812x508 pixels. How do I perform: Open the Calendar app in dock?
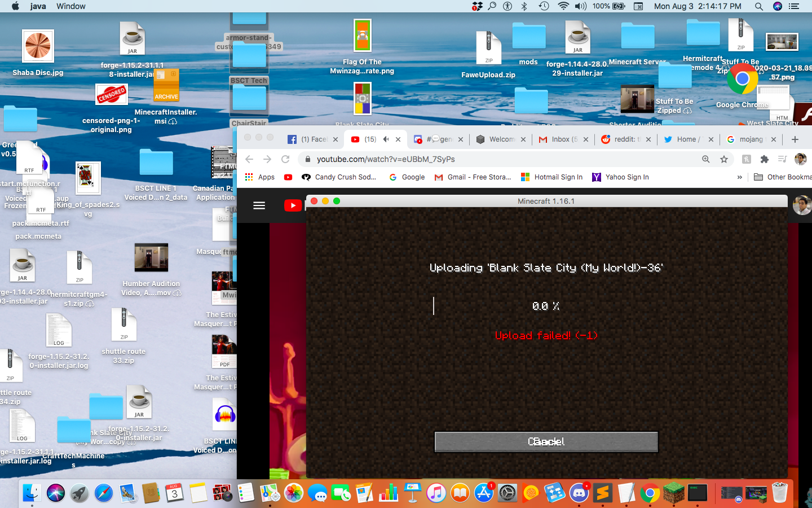pos(174,493)
